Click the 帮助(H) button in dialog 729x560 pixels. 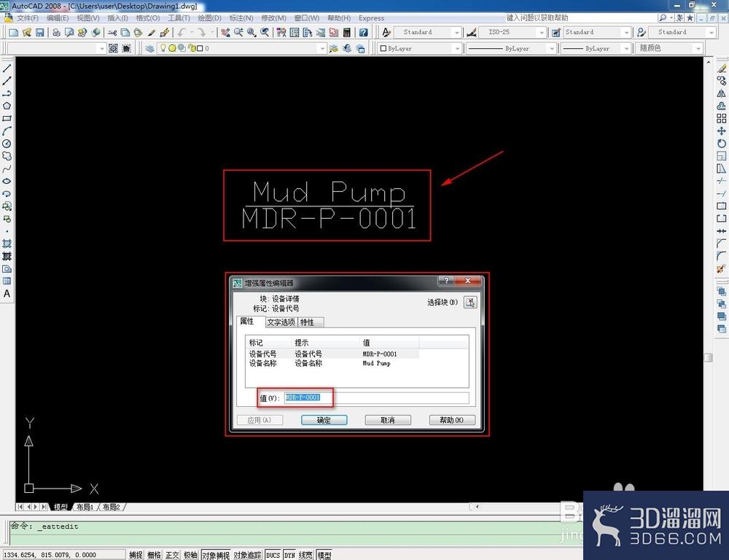452,420
